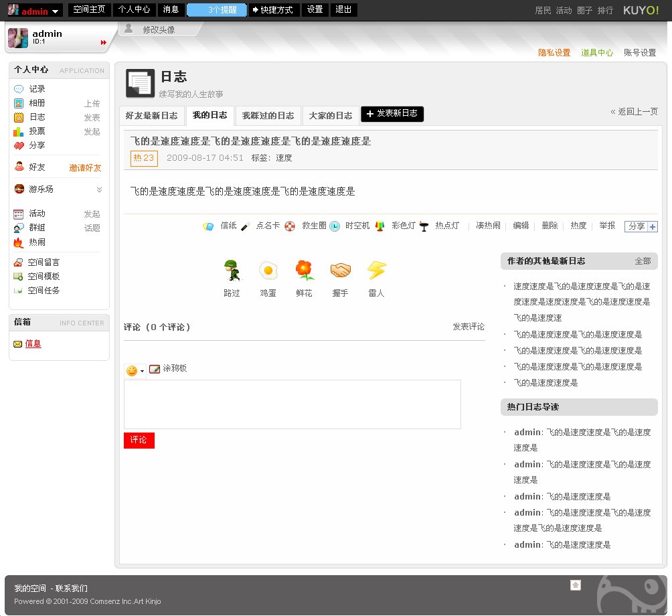This screenshot has height=616, width=672.
Task: Expand the 游乐场 chevron
Action: coord(100,189)
